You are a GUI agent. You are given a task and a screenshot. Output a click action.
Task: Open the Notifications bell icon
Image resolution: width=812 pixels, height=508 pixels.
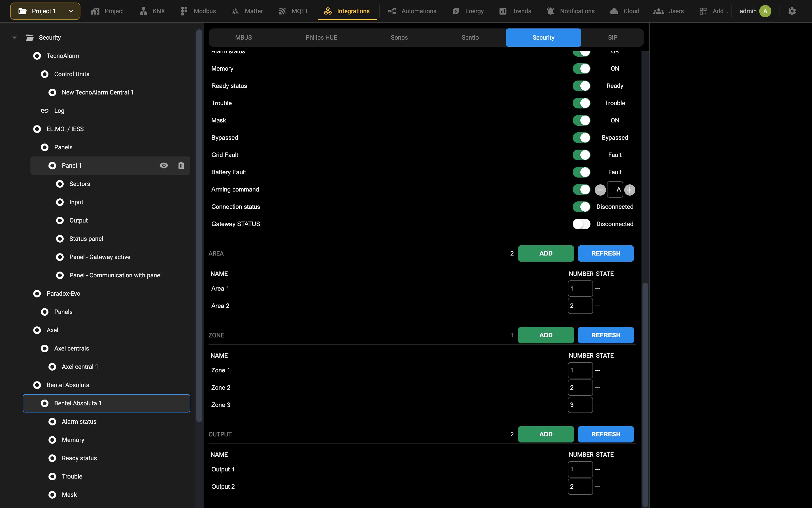pos(551,11)
